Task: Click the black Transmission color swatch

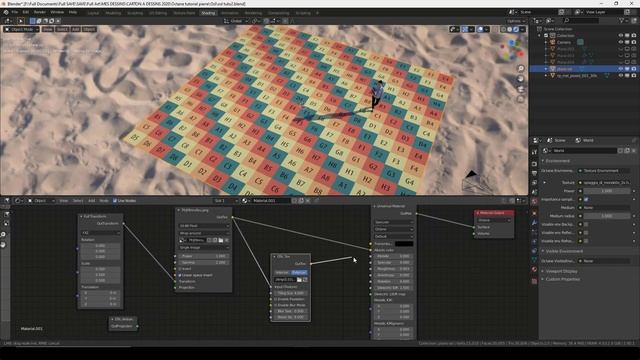Action: click(404, 244)
